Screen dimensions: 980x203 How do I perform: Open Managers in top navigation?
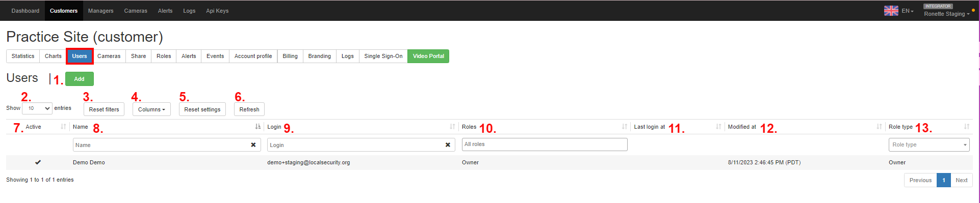[101, 11]
